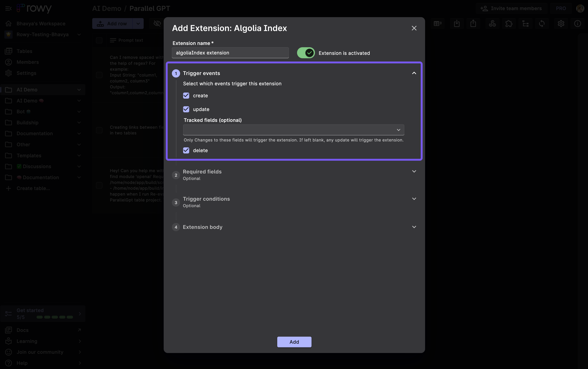
Task: Collapse the AI Demo folder
Action: 79,89
